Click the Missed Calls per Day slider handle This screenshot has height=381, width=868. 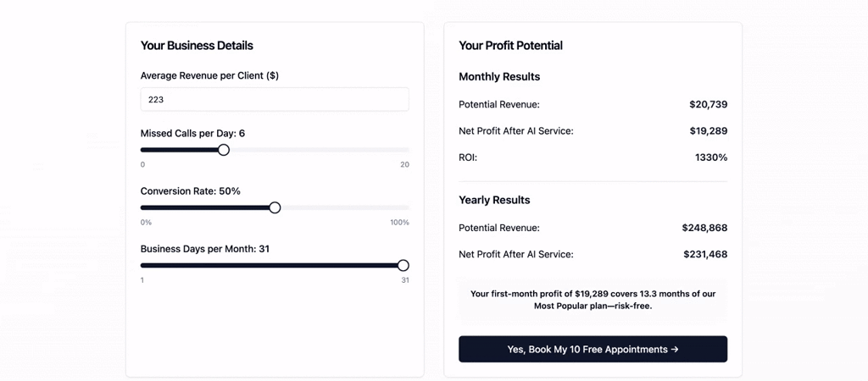[x=224, y=150]
